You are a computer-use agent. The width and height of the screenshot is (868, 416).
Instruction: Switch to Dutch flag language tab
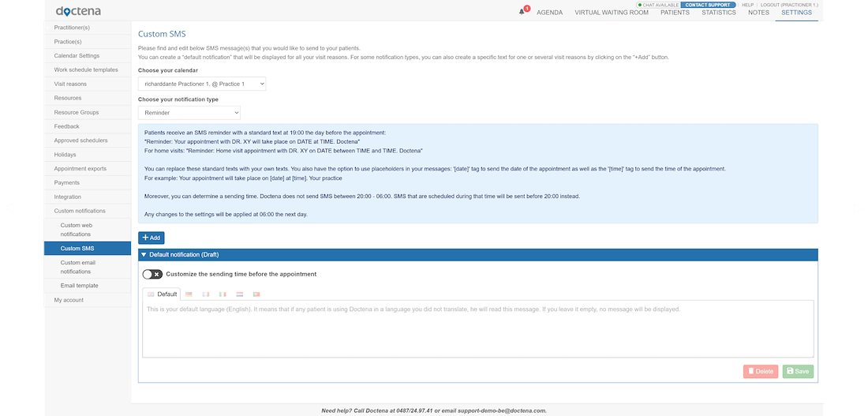240,294
